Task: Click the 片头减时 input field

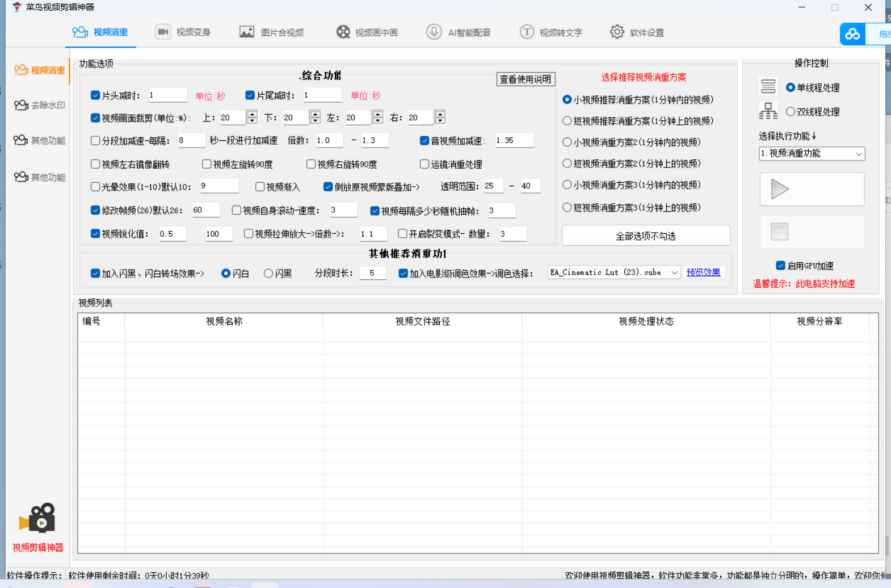Action: [x=167, y=95]
